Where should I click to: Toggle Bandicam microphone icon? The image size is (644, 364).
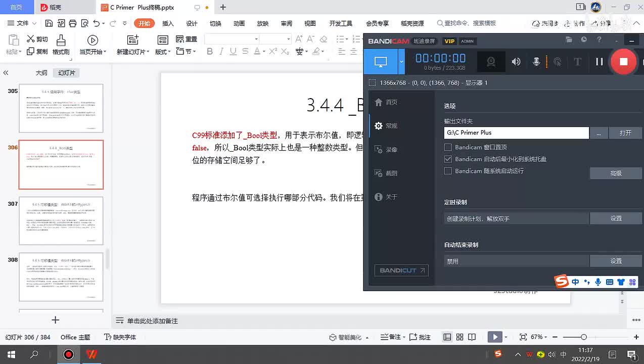[536, 62]
